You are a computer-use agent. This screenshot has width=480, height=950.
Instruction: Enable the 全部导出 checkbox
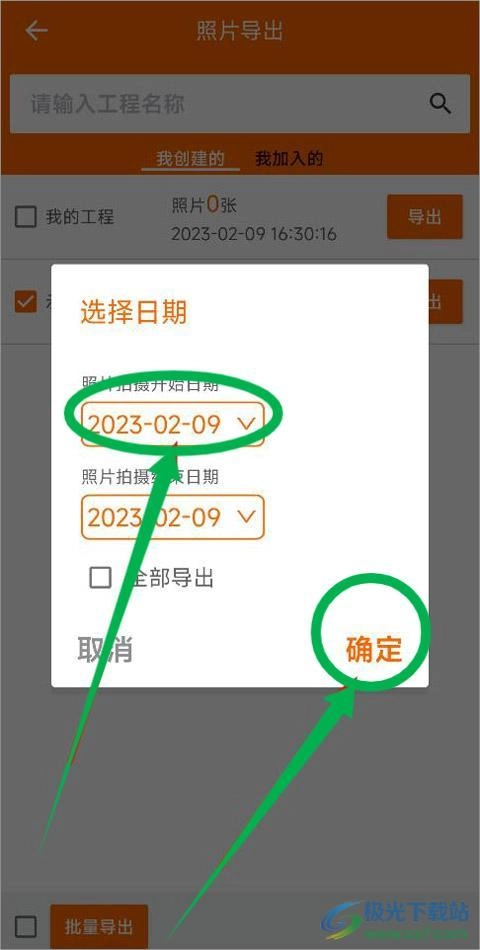point(101,577)
